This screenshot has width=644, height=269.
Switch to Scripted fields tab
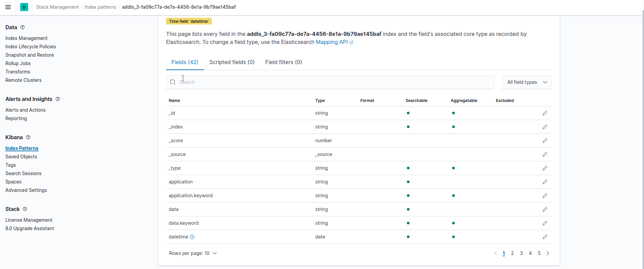click(x=232, y=62)
